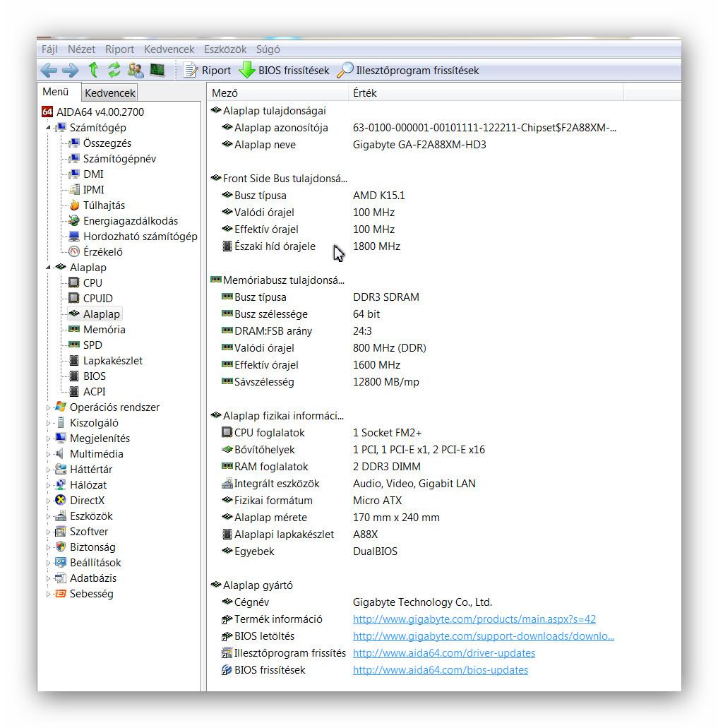This screenshot has height=728, width=718.
Task: Open the Termék információ gigabyte.com link
Action: [x=474, y=619]
